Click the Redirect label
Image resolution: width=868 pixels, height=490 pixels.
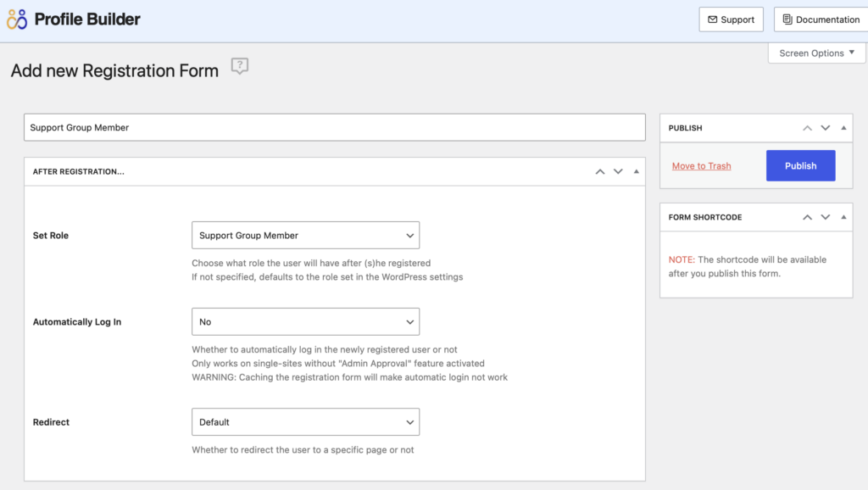(x=51, y=422)
